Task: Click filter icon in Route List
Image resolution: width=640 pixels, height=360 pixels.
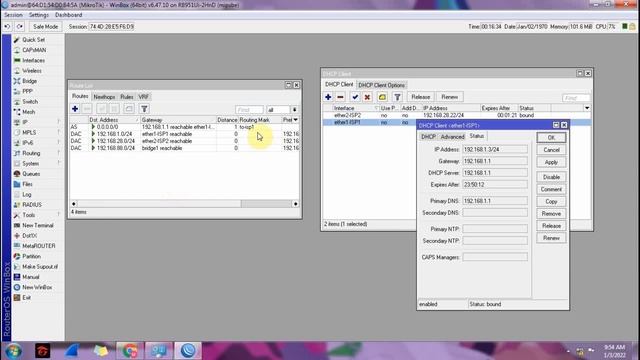Action: pyautogui.click(x=144, y=109)
